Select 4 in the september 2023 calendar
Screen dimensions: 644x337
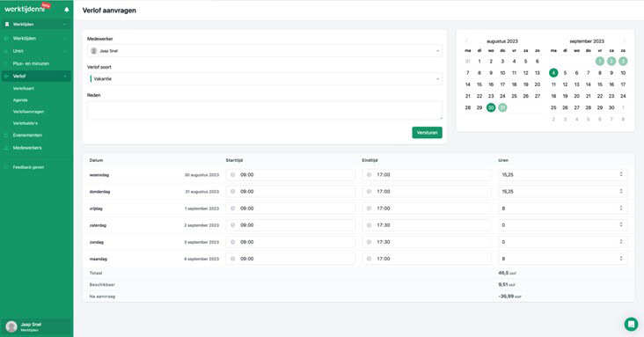(553, 73)
